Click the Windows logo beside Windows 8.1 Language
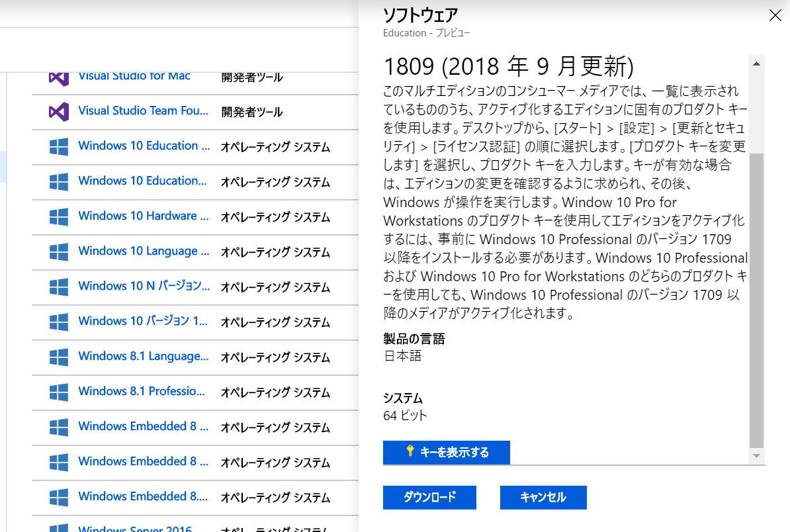Screen dimensions: 790x532 tap(59, 357)
